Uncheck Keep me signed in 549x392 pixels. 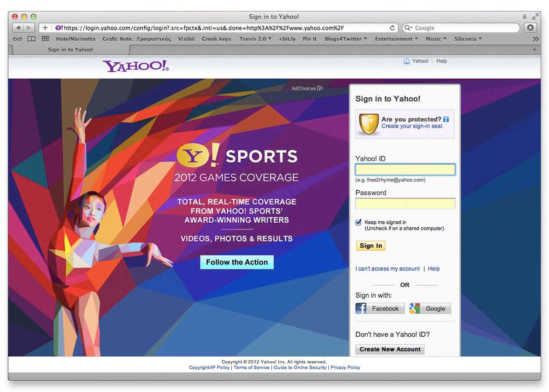tap(358, 222)
